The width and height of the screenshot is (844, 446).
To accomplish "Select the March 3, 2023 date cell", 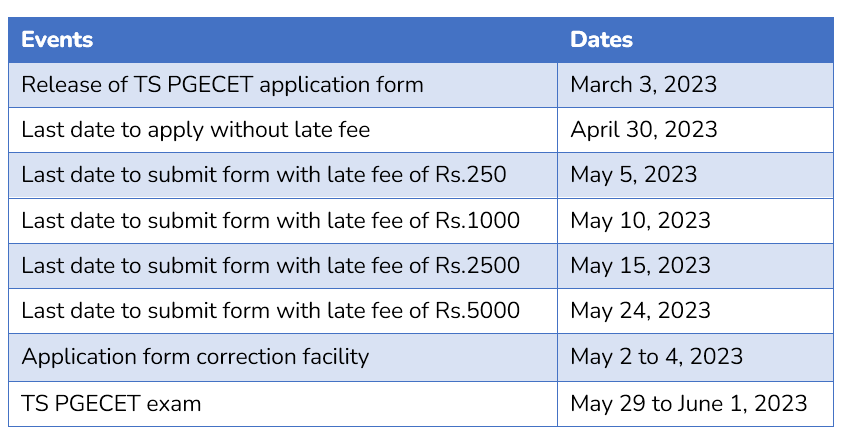I will 695,85.
